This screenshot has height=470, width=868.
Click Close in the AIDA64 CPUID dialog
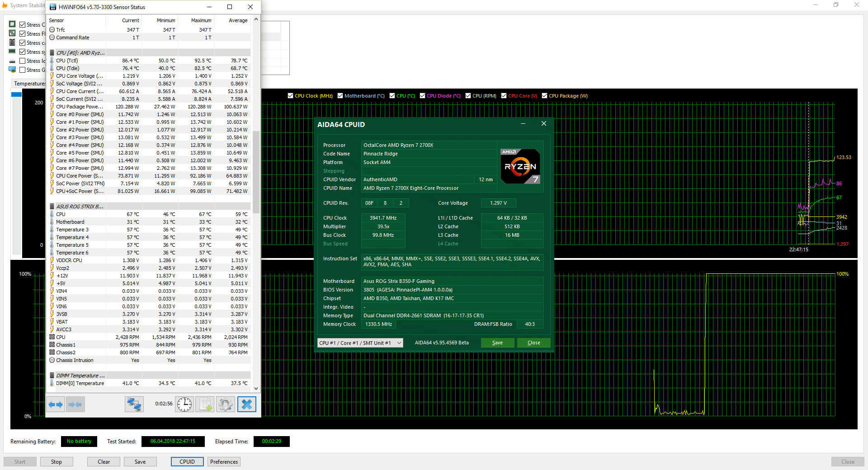coord(534,343)
